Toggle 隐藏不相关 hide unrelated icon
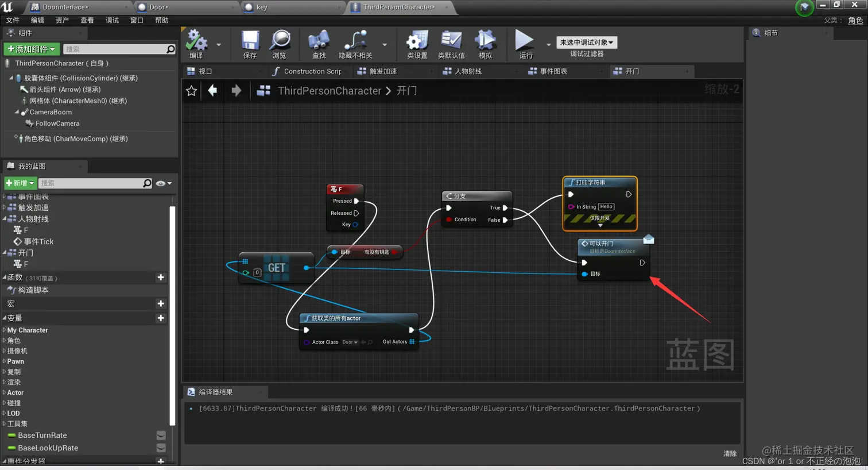Viewport: 868px width, 470px height. click(355, 44)
